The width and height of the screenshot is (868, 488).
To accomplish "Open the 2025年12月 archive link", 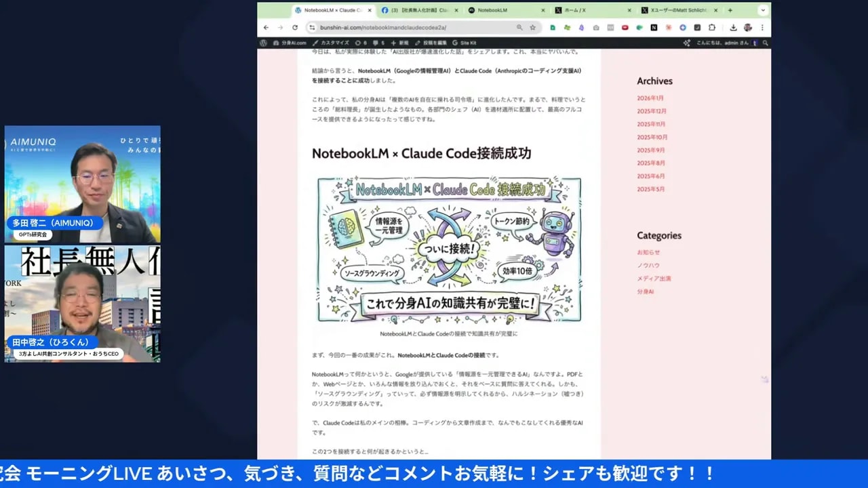I will (x=652, y=111).
